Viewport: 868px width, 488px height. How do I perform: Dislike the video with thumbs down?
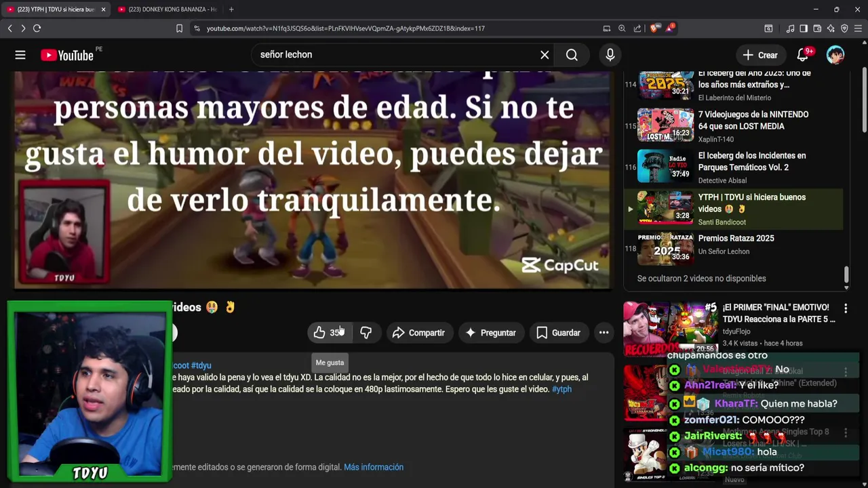pos(366,333)
